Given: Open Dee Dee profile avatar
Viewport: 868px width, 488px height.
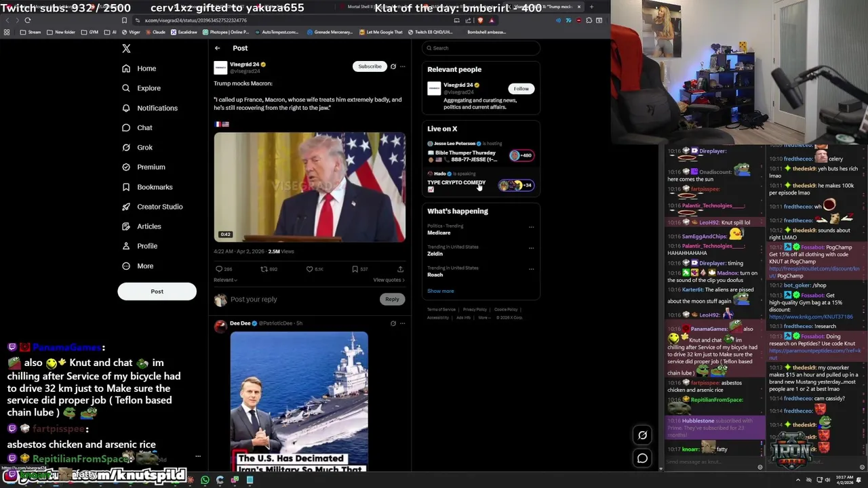Looking at the screenshot, I should (220, 327).
